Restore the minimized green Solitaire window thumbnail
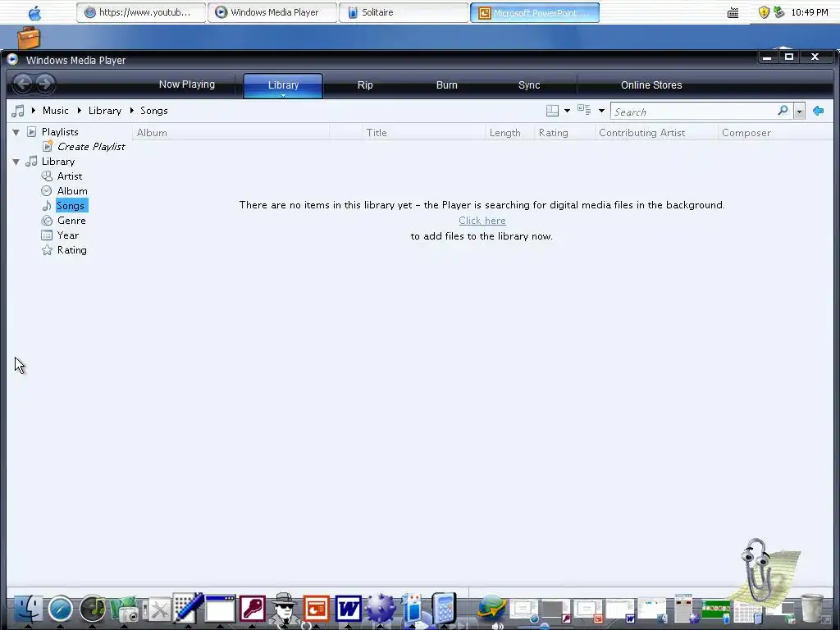840x630 pixels. (x=715, y=610)
